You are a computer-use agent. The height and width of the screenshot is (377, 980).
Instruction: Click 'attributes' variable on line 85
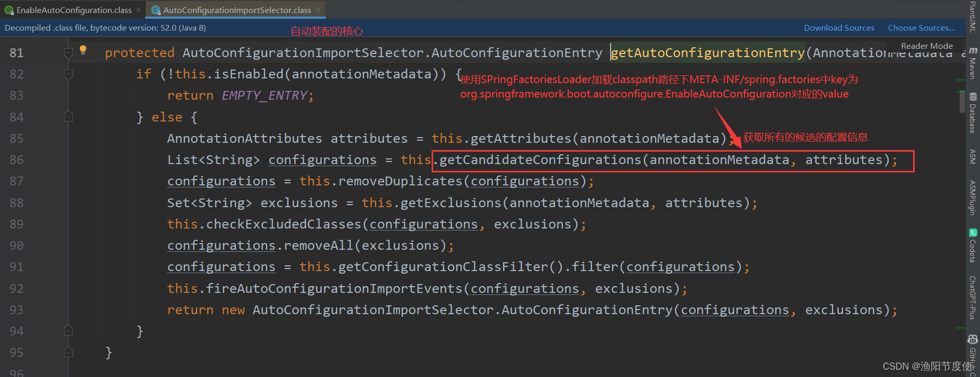[369, 139]
